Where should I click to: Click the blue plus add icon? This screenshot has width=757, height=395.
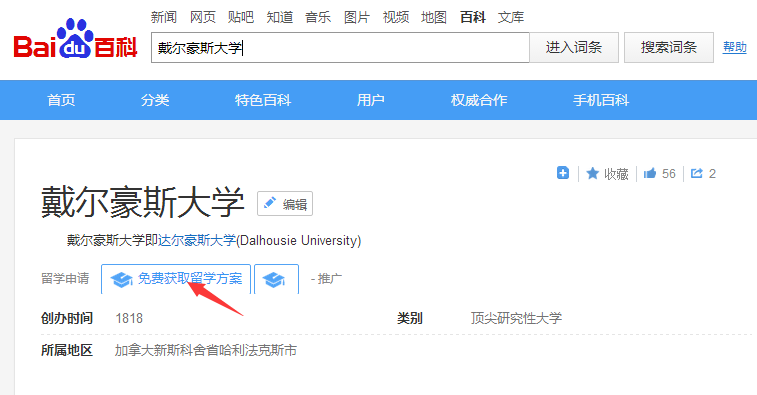pos(563,173)
